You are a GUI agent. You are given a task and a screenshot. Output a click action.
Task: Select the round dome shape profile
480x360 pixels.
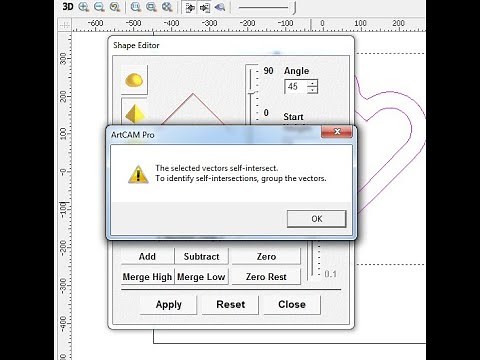point(134,80)
